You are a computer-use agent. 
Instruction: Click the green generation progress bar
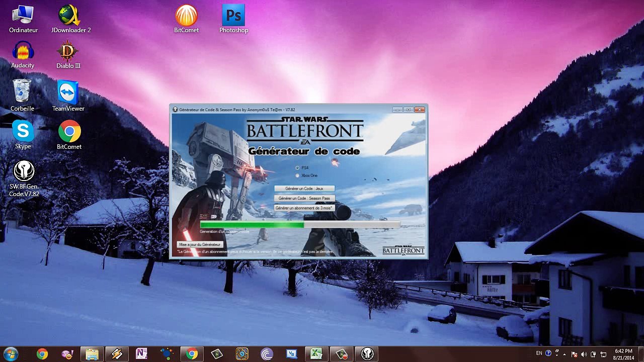click(x=300, y=225)
